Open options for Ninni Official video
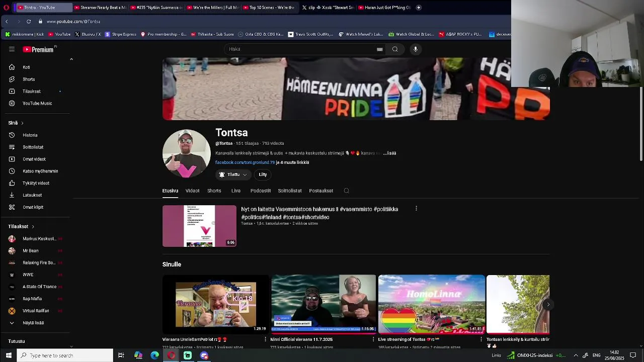Image resolution: width=644 pixels, height=362 pixels. [373, 339]
